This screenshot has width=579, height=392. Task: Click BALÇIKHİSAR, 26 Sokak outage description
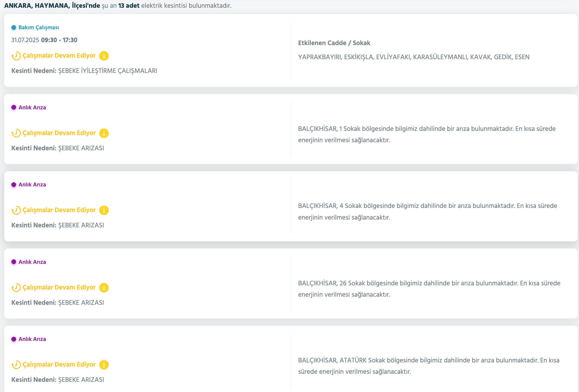pyautogui.click(x=429, y=289)
